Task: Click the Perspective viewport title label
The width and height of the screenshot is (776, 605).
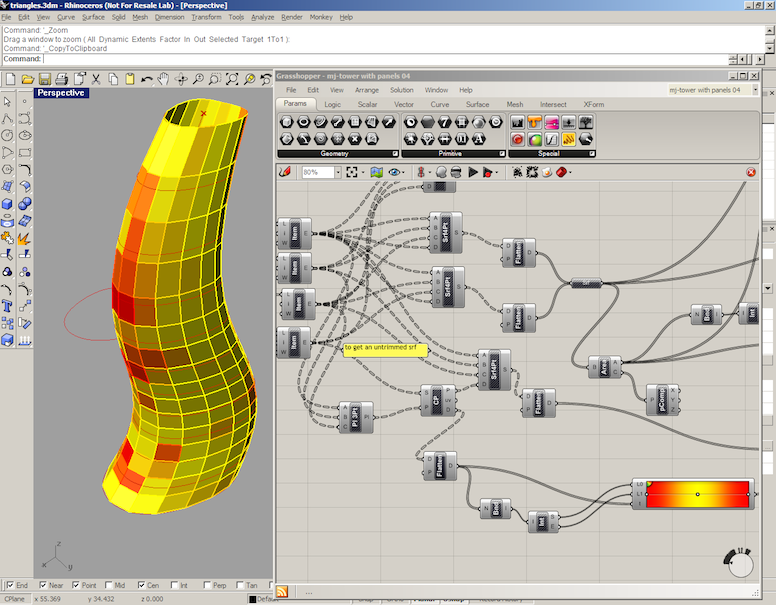Action: 60,93
